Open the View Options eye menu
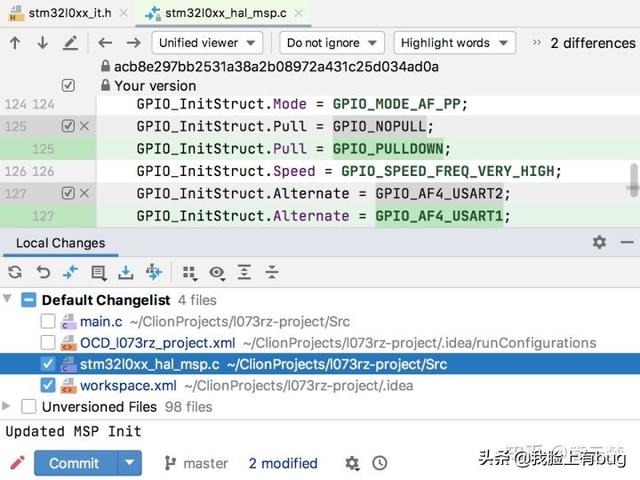640x480 pixels. tap(217, 273)
